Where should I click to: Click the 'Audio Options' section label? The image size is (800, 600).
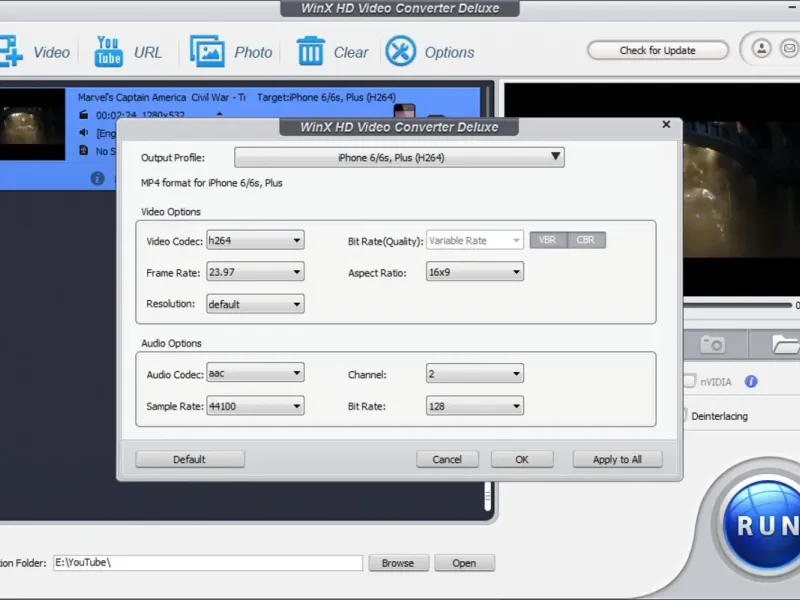[x=171, y=343]
